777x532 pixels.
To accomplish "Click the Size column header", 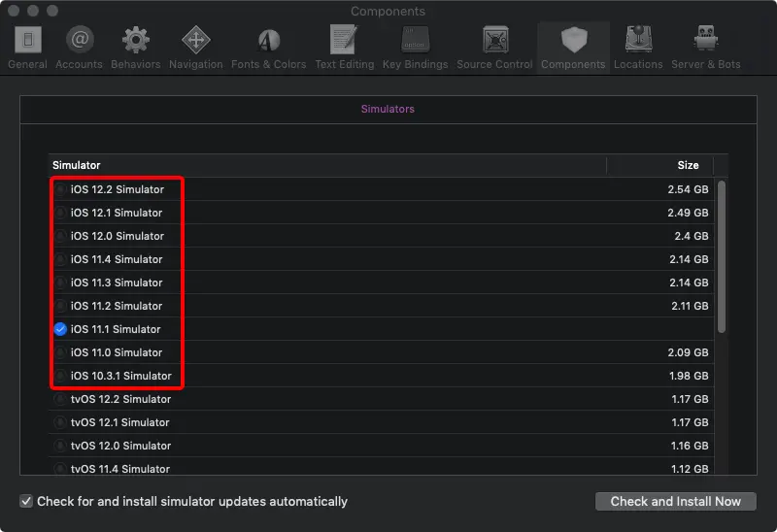I will [688, 165].
